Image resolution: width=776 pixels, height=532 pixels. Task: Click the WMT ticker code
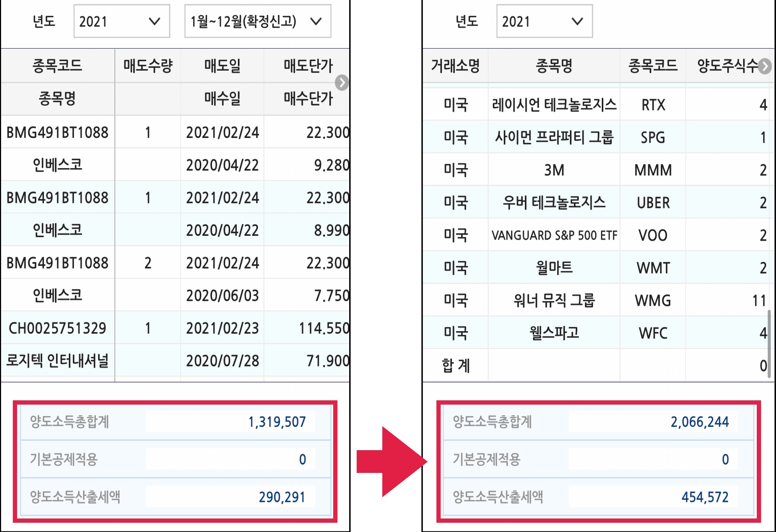click(653, 268)
